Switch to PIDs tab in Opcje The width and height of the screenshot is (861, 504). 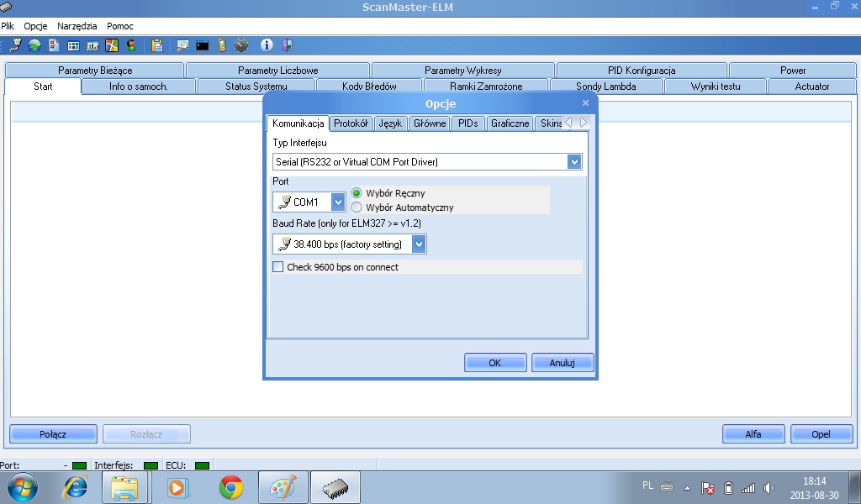(x=467, y=123)
